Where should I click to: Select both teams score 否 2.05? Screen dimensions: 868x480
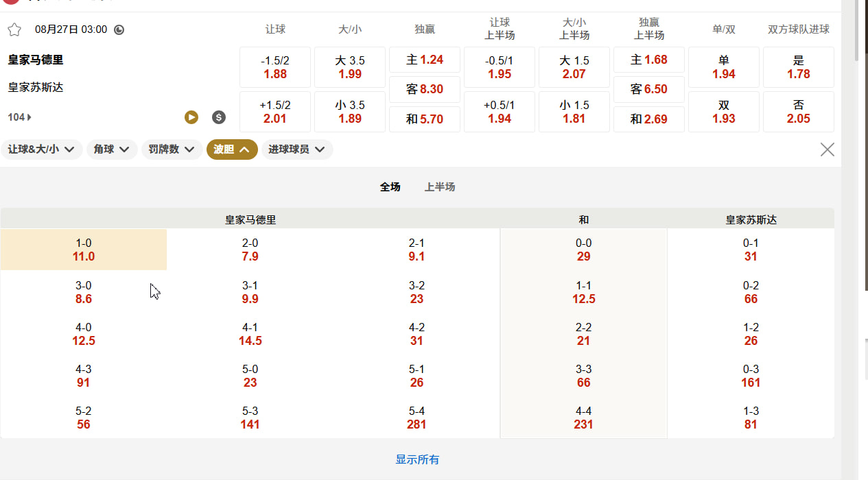tap(799, 112)
